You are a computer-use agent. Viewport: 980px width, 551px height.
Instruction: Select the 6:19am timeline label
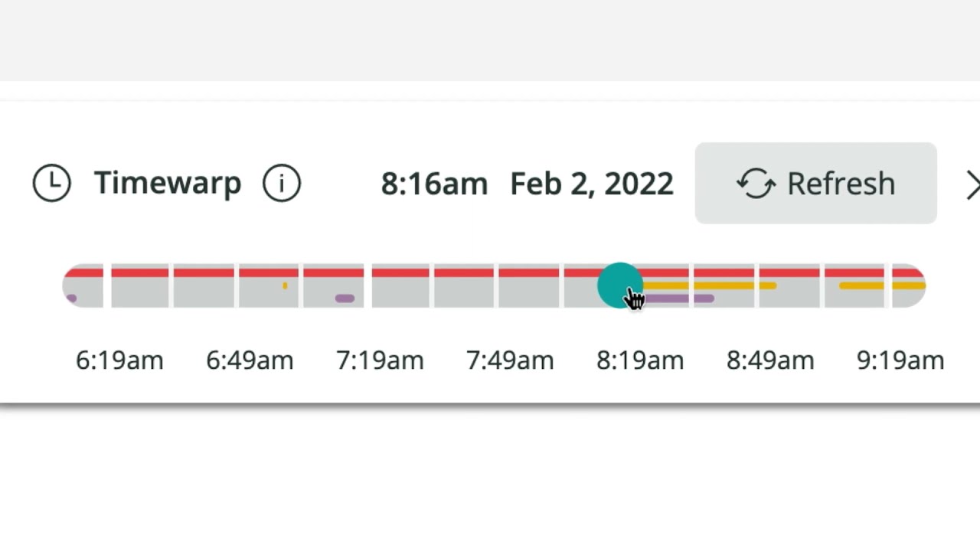click(119, 360)
